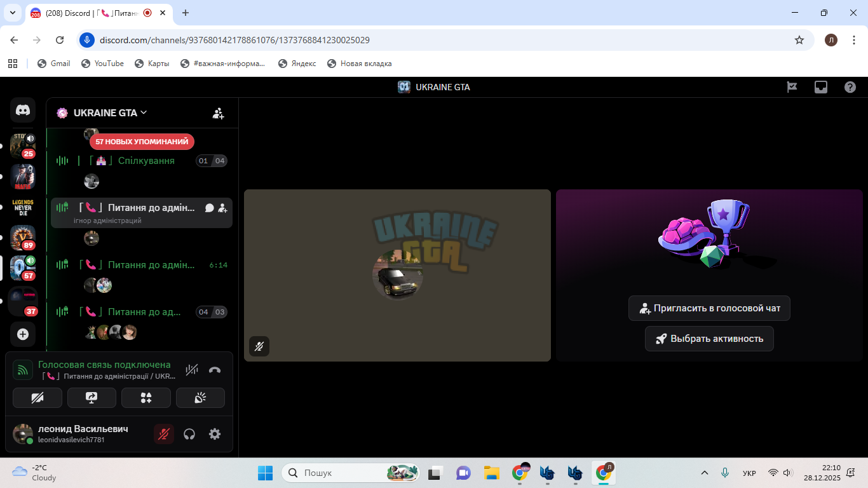868x488 pixels.
Task: Share your screen
Action: coord(92,398)
